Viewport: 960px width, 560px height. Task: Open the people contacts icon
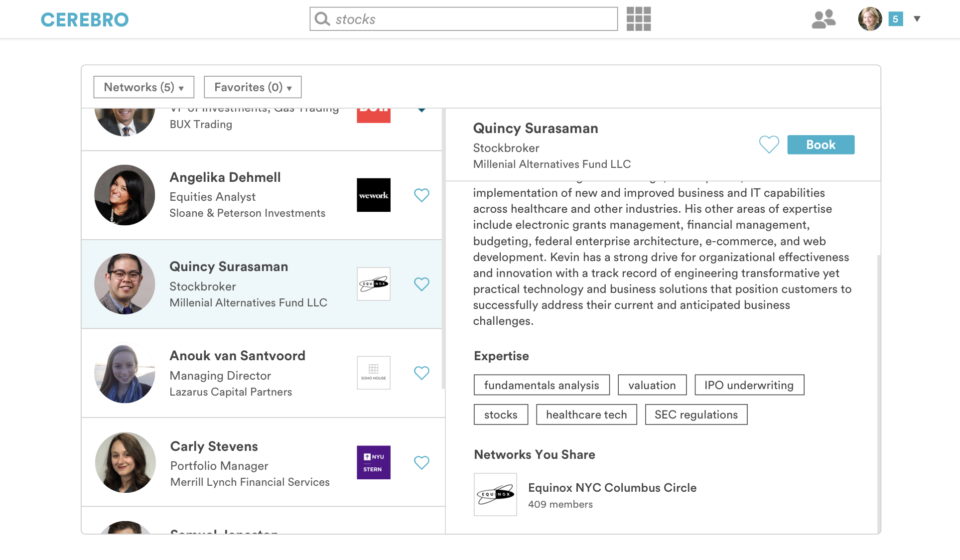(x=823, y=19)
